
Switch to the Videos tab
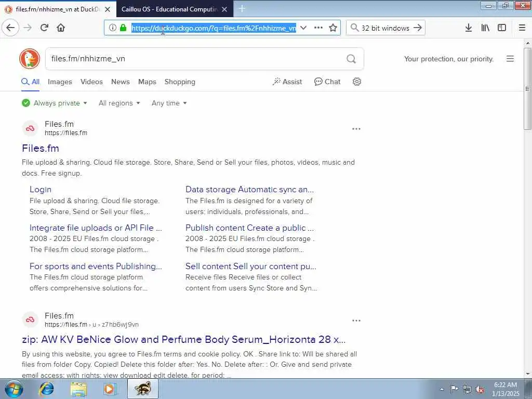click(x=91, y=82)
